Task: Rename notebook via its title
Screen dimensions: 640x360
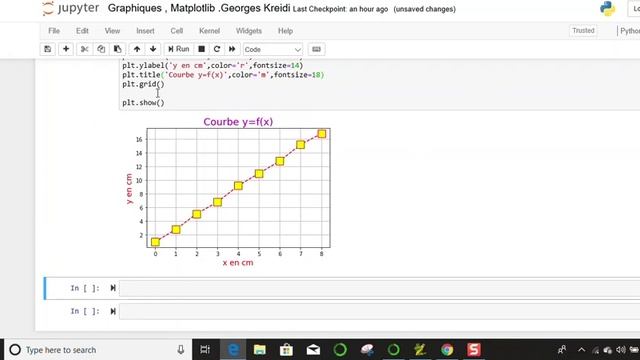Action: click(x=199, y=8)
